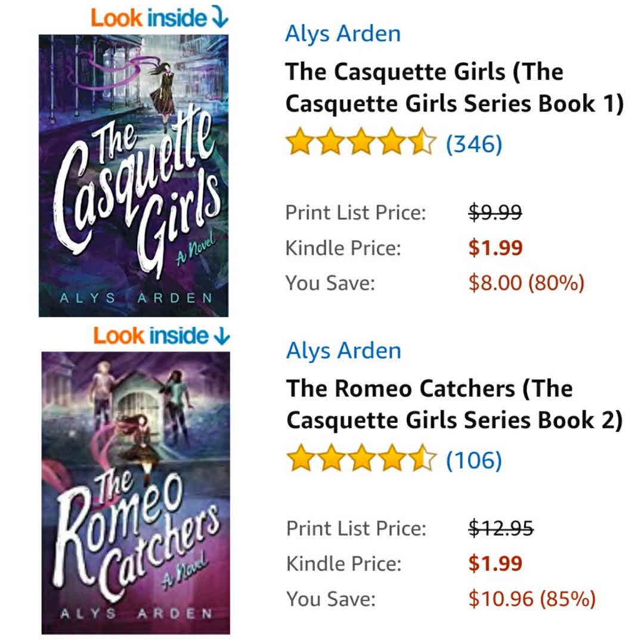Click the Look inside arrow above Romeo Catchers
This screenshot has height=644, width=644.
tap(222, 336)
